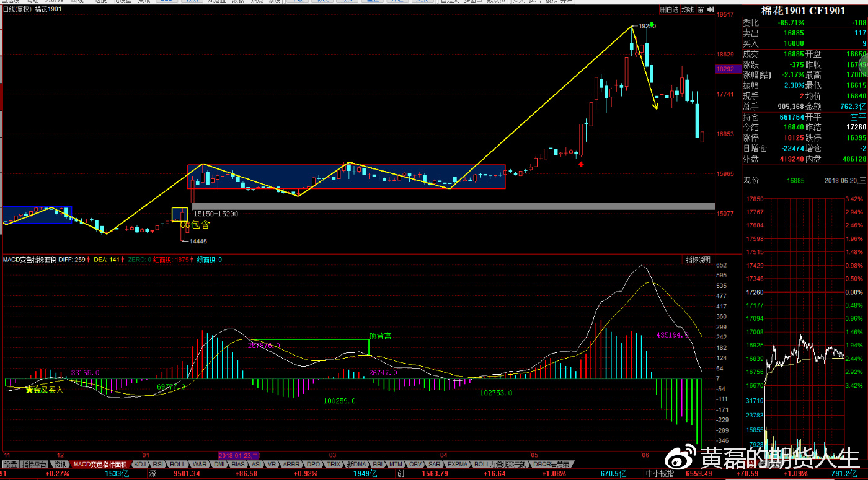This screenshot has width=868, height=480.
Task: Click the 15150-15290 support zone label
Action: point(215,214)
